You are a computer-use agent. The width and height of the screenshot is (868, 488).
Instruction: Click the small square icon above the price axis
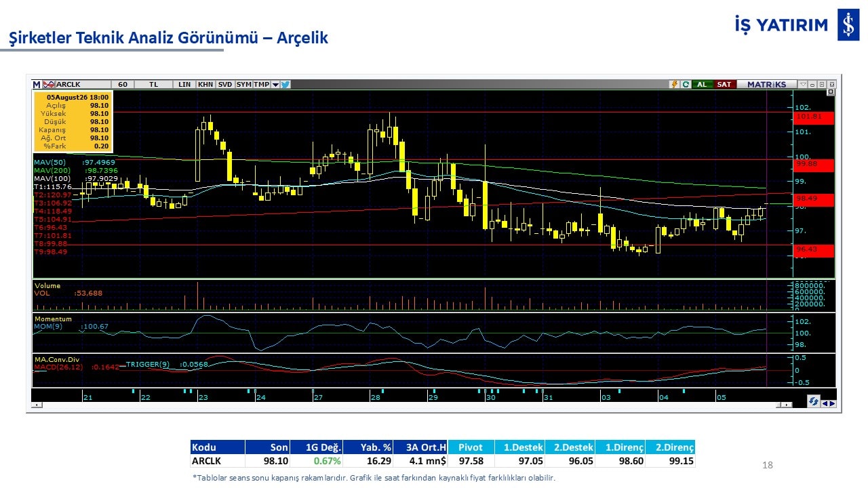coord(831,92)
